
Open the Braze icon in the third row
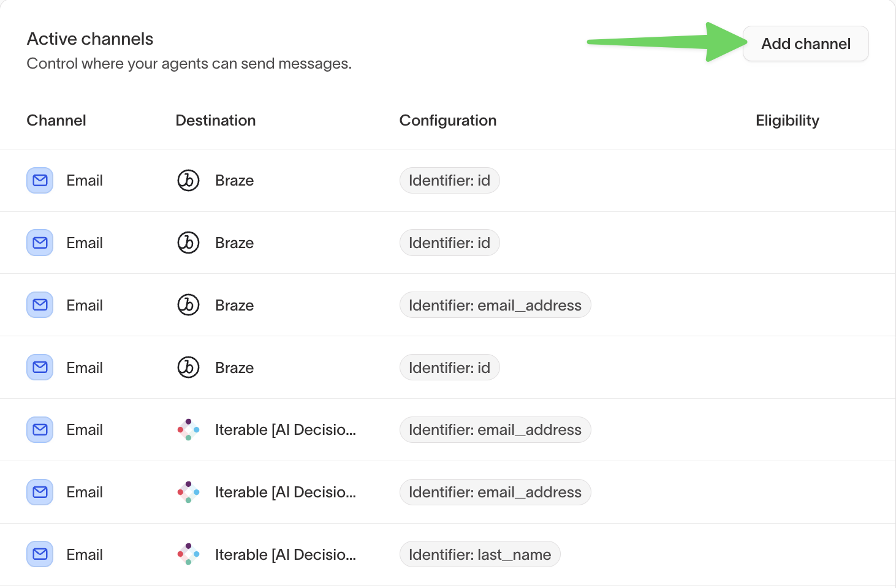coord(188,305)
